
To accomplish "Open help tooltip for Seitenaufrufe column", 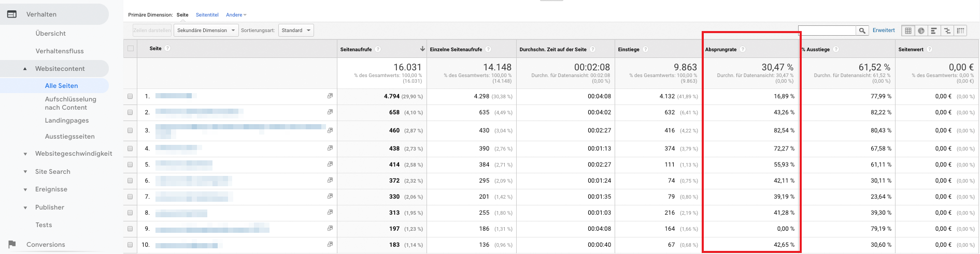I will (x=378, y=49).
